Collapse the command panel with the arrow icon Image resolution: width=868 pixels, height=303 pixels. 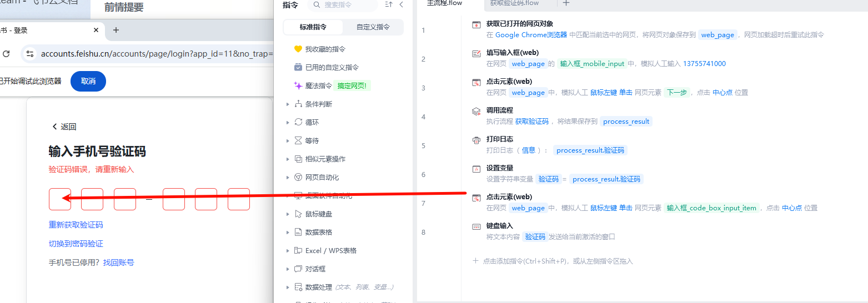402,4
